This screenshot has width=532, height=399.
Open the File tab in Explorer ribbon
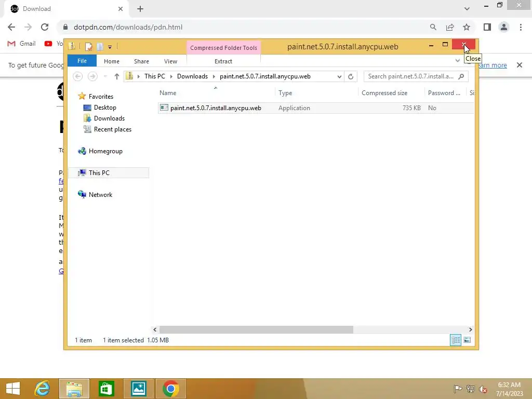tap(82, 61)
